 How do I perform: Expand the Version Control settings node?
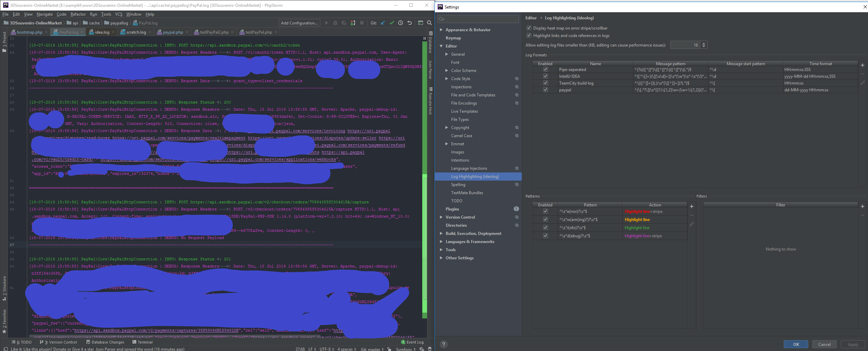441,217
